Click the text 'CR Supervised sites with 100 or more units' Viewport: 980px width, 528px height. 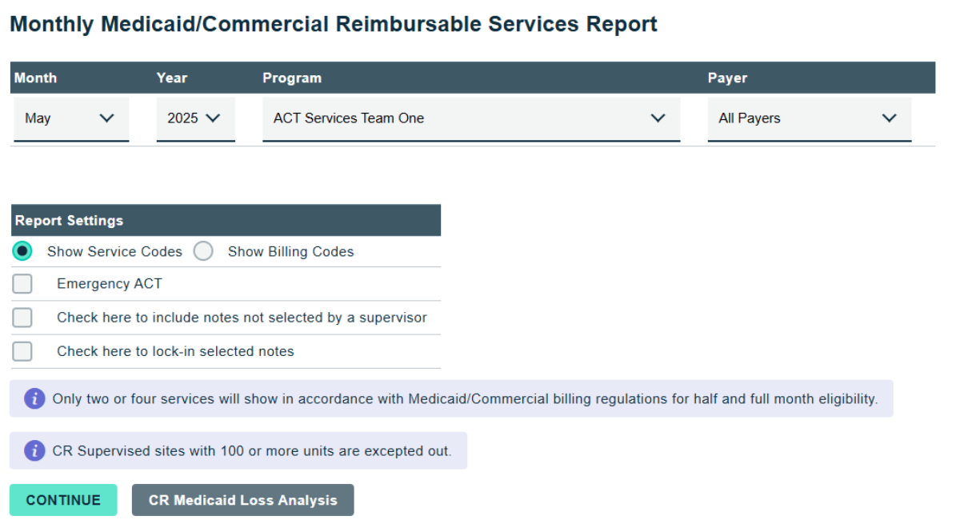[x=194, y=451]
